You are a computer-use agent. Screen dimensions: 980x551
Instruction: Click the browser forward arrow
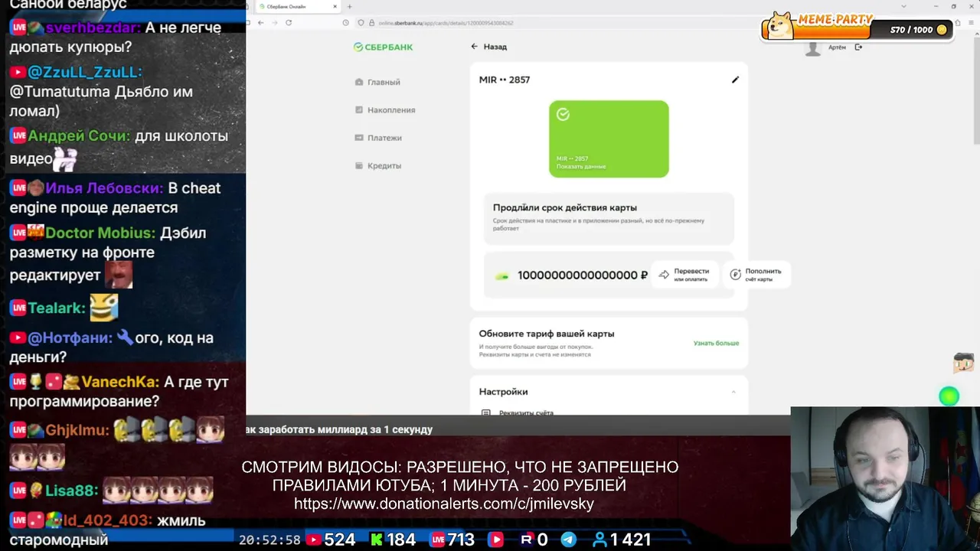point(274,23)
